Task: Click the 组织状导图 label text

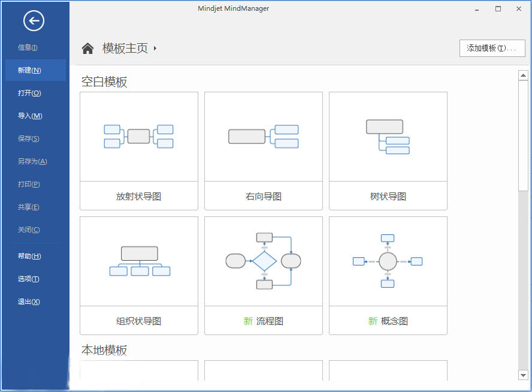Action: [x=139, y=321]
